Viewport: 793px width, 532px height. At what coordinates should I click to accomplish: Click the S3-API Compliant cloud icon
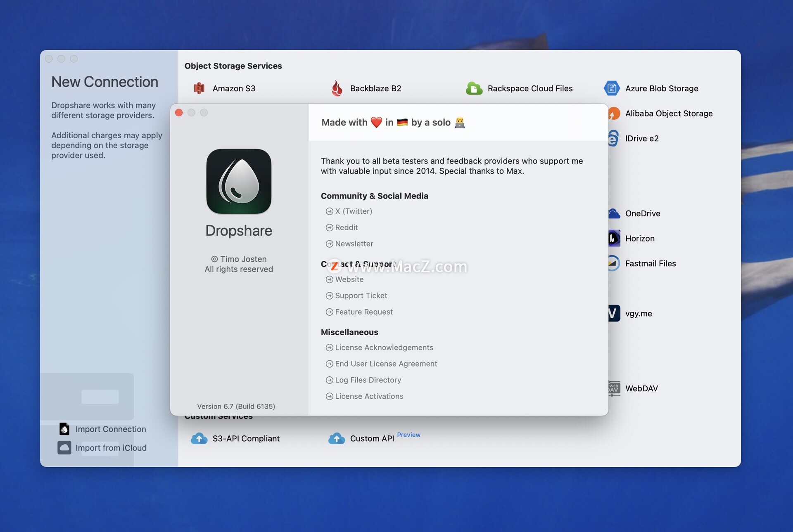(199, 438)
